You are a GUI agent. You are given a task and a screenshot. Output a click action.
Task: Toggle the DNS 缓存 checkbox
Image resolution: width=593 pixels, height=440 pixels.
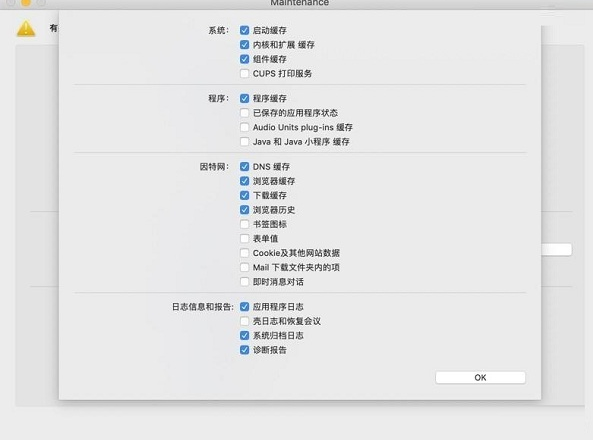click(x=244, y=166)
